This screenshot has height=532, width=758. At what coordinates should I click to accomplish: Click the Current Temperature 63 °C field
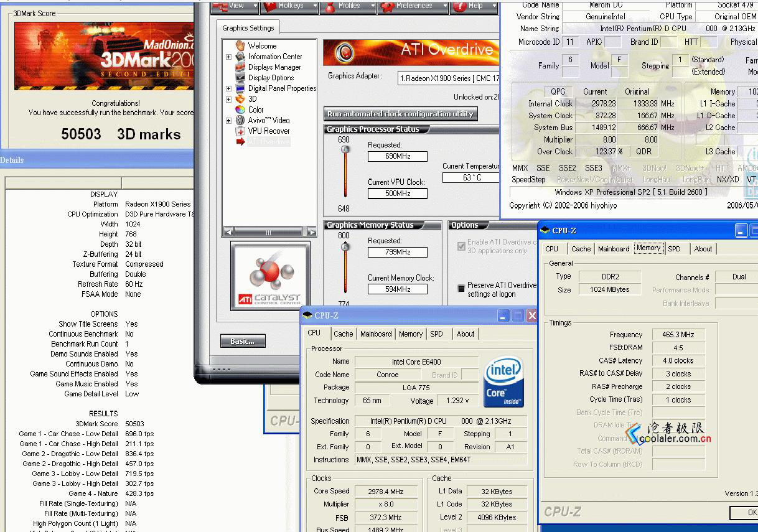tap(471, 177)
